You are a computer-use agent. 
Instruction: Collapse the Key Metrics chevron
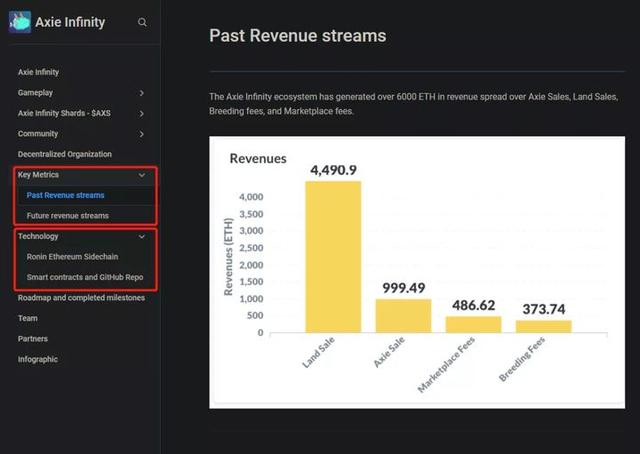142,175
